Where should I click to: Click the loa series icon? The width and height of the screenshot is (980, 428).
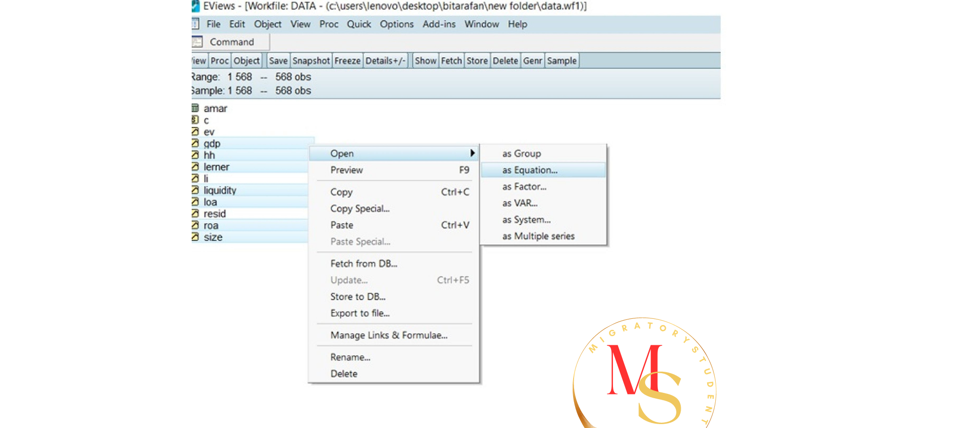[x=195, y=201]
